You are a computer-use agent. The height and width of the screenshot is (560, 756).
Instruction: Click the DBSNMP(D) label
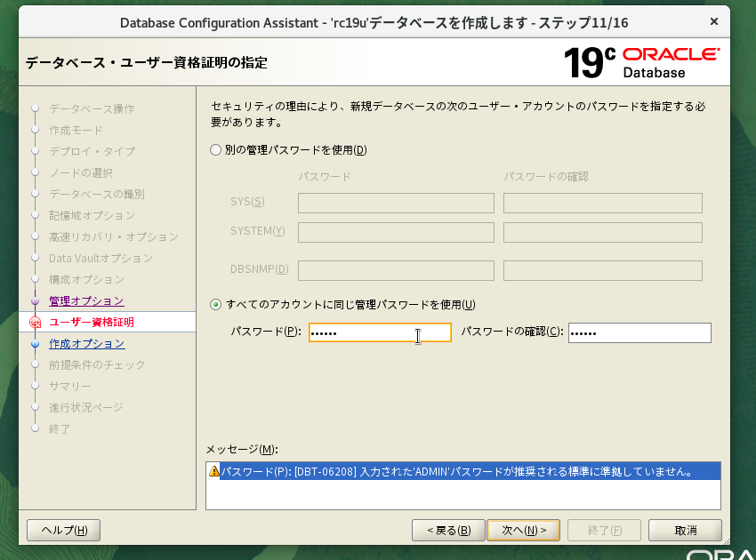pyautogui.click(x=260, y=269)
